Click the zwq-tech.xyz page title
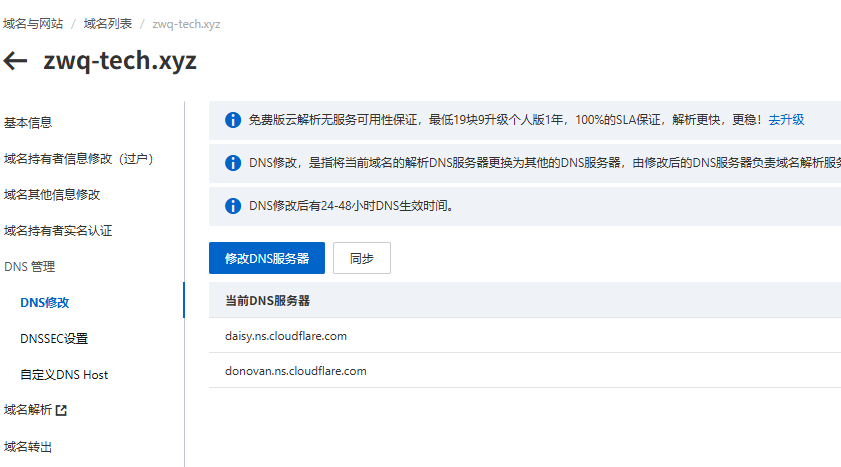Image resolution: width=841 pixels, height=467 pixels. [120, 61]
